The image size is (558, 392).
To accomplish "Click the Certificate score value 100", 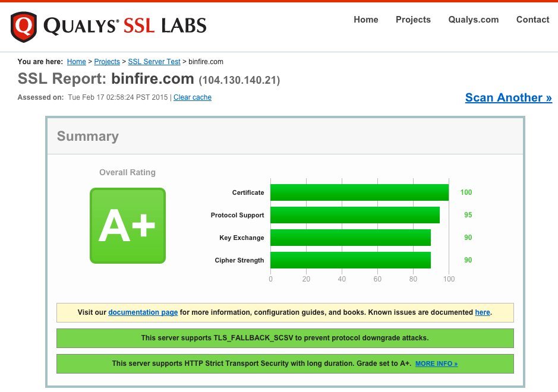I will click(466, 192).
